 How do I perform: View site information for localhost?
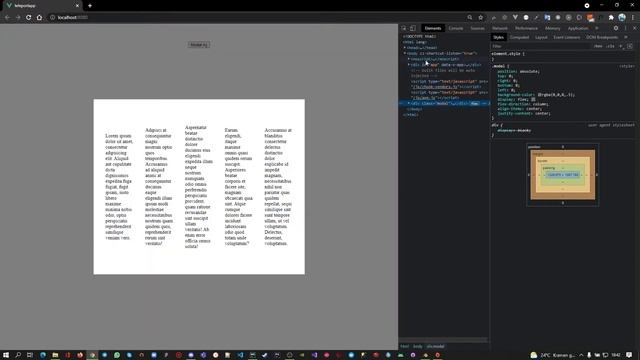tap(52, 18)
